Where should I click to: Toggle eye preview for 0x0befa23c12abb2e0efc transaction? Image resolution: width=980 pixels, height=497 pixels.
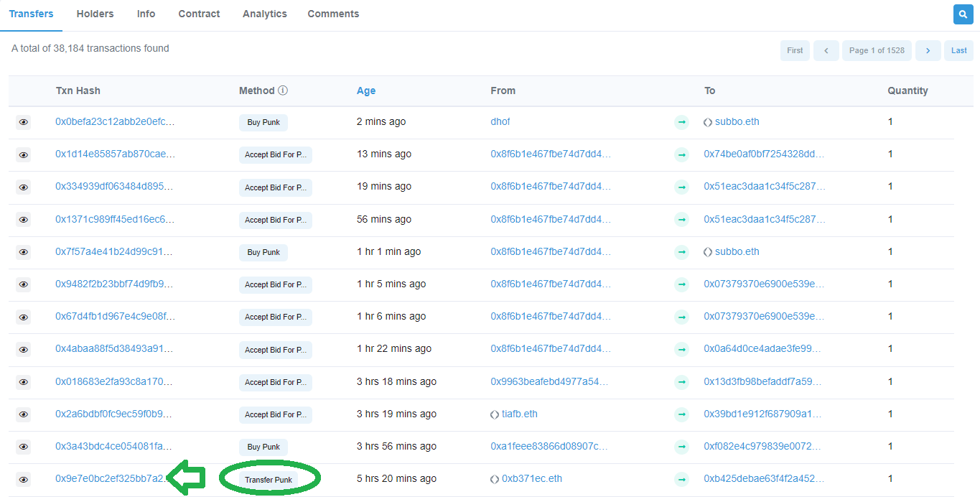tap(24, 122)
